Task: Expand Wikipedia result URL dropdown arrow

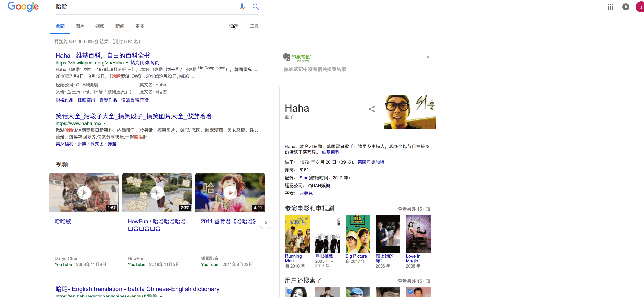Action: point(127,63)
